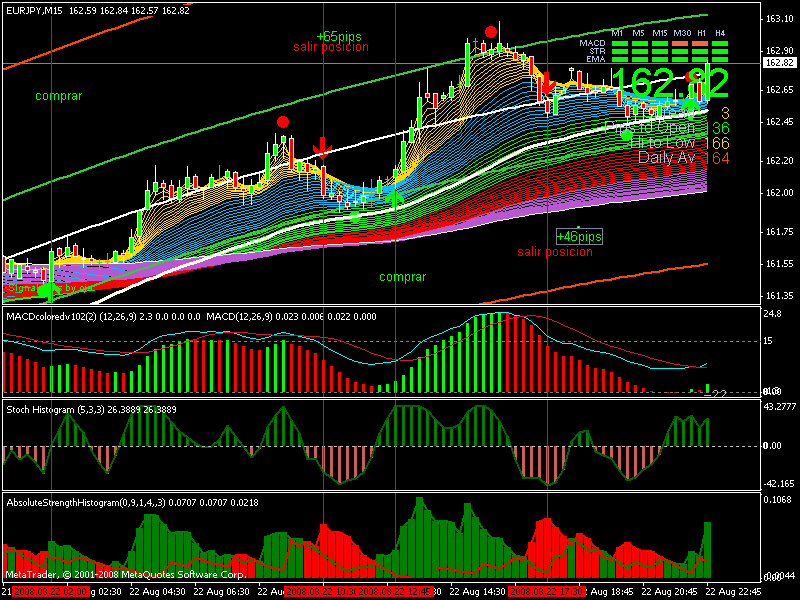Click the green STR cell under H4
The height and width of the screenshot is (600, 800).
pyautogui.click(x=721, y=52)
